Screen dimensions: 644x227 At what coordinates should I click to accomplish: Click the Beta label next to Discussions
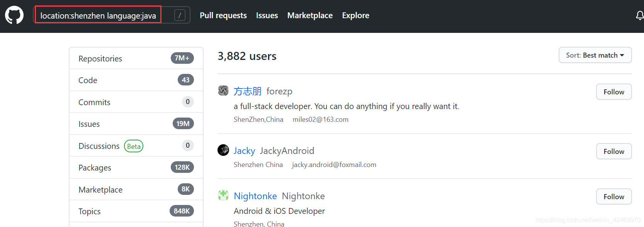pyautogui.click(x=134, y=146)
